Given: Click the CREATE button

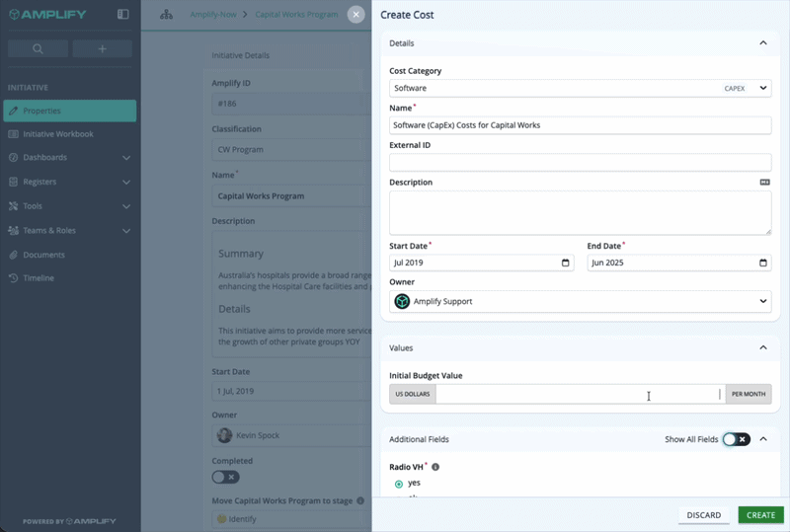Looking at the screenshot, I should coord(760,515).
